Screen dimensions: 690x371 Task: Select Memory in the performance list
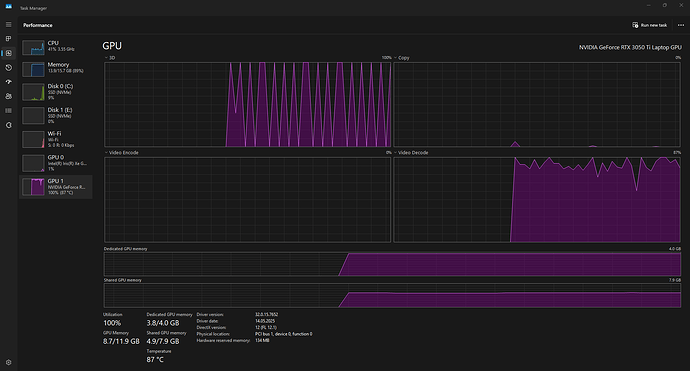pyautogui.click(x=56, y=68)
